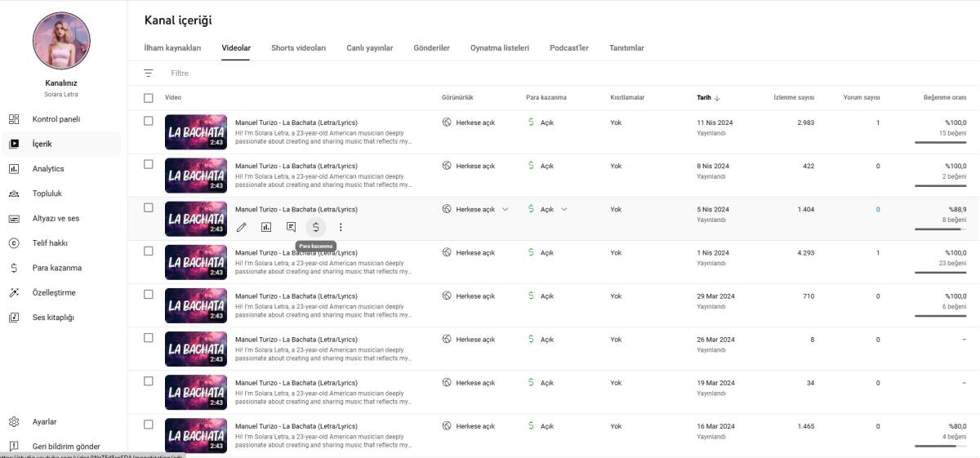Click monetization dollar icon on hovered video row
980x458 pixels.
pos(316,227)
